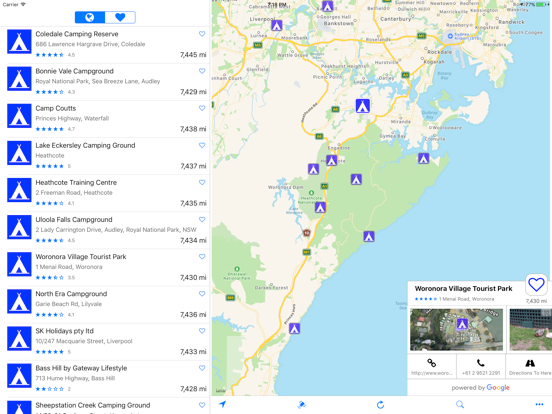Tap tent icon of Coledale Camping Reserve
Screen dimensions: 552x414
click(19, 42)
